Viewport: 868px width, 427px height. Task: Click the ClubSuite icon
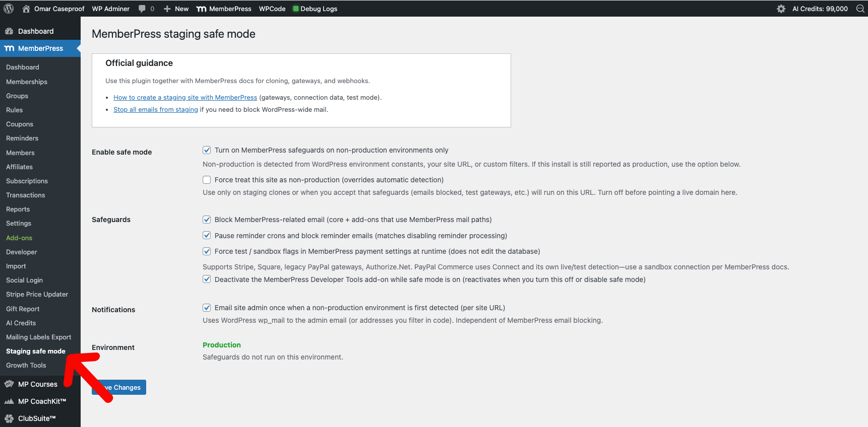9,418
